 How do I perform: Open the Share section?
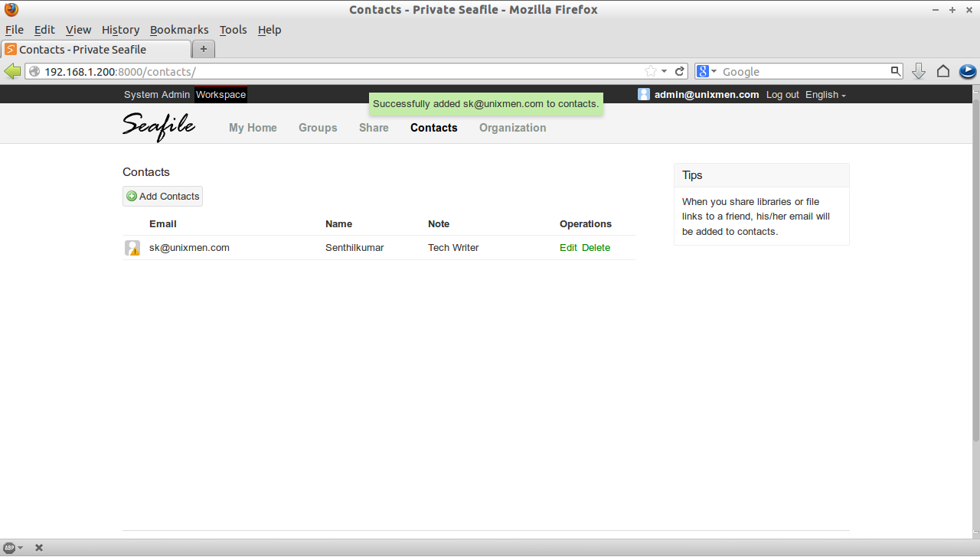tap(374, 128)
